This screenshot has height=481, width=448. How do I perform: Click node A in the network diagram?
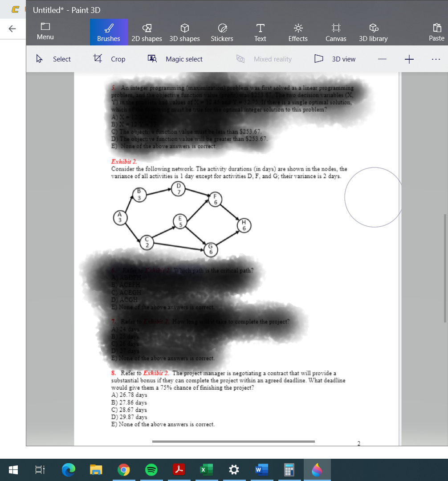120,217
